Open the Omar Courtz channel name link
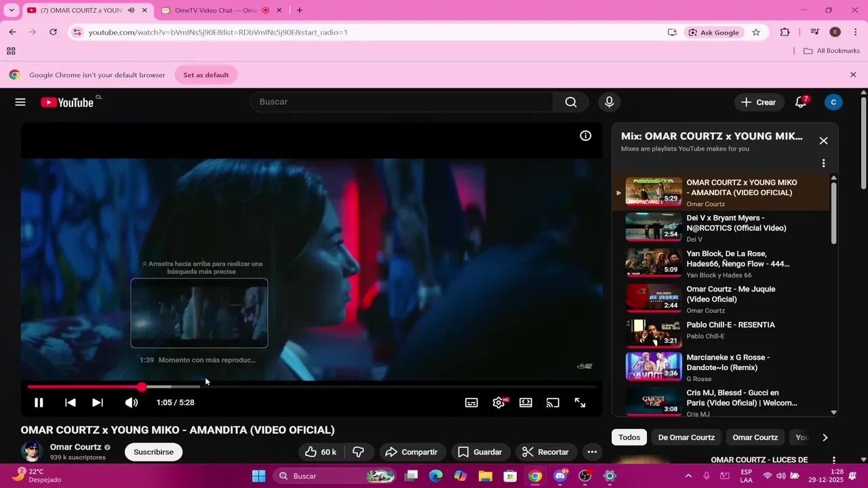The height and width of the screenshot is (488, 868). (75, 447)
